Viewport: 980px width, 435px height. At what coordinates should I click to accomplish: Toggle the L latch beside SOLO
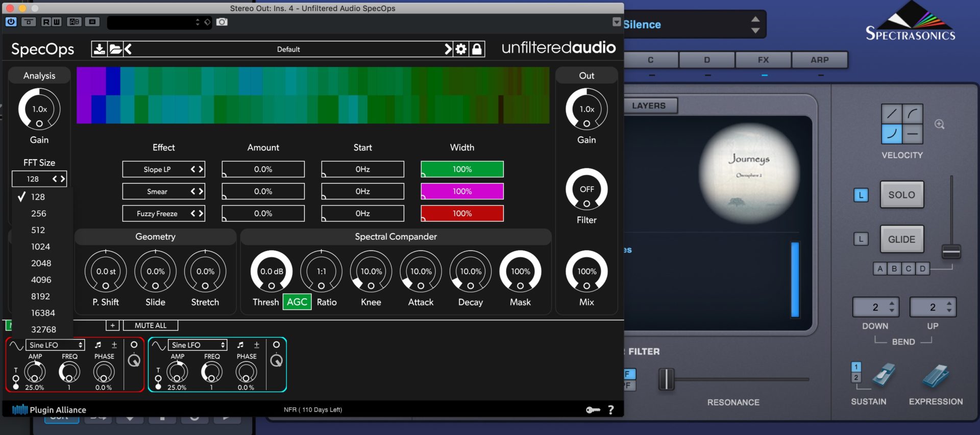(x=861, y=195)
